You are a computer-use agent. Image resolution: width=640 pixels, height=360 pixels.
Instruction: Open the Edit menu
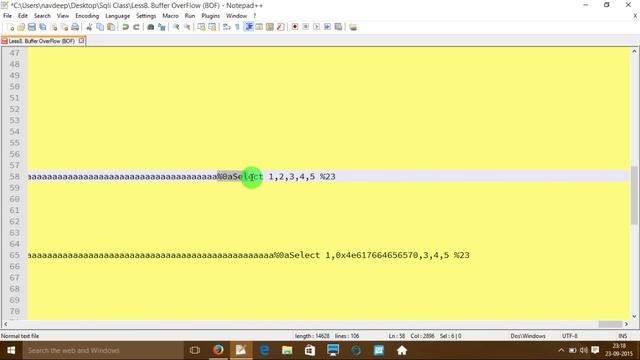[23, 16]
